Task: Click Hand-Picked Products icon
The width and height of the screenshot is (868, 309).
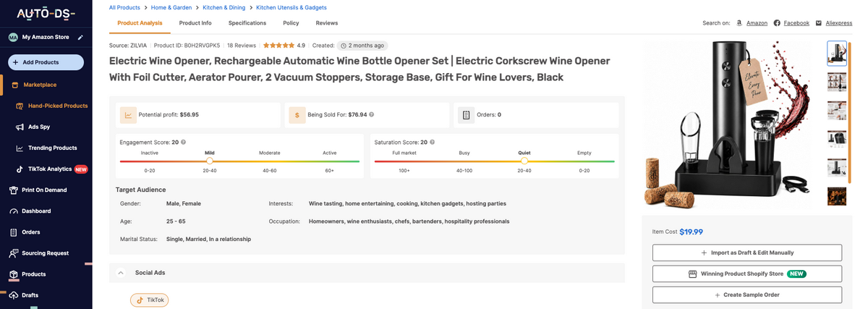Action: [x=20, y=106]
